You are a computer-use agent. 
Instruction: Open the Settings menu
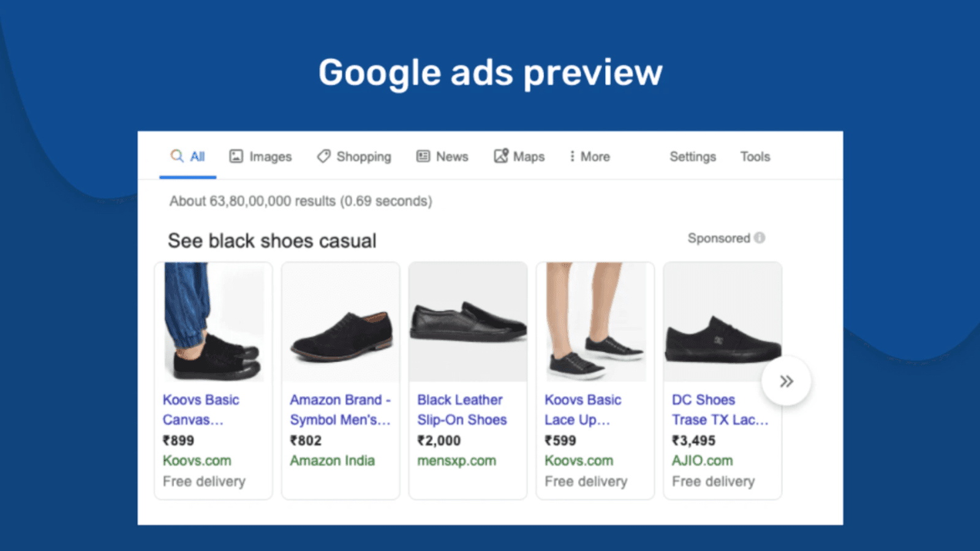point(692,157)
